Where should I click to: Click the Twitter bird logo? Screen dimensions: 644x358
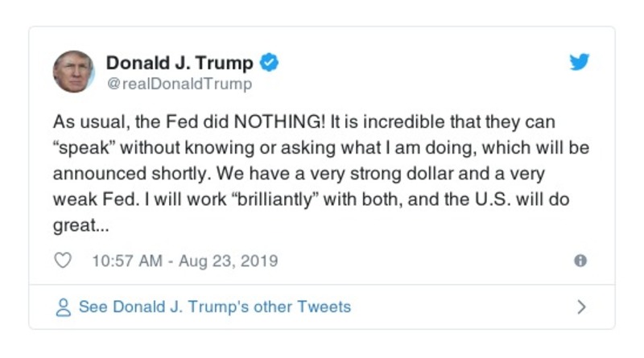(580, 63)
